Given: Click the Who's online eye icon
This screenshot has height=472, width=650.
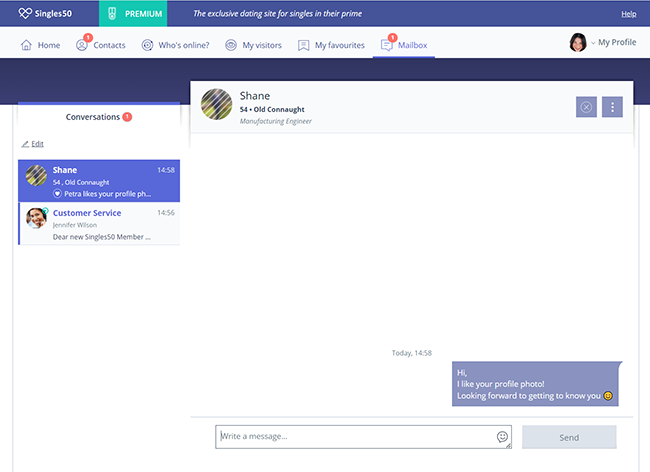Looking at the screenshot, I should click(x=148, y=45).
